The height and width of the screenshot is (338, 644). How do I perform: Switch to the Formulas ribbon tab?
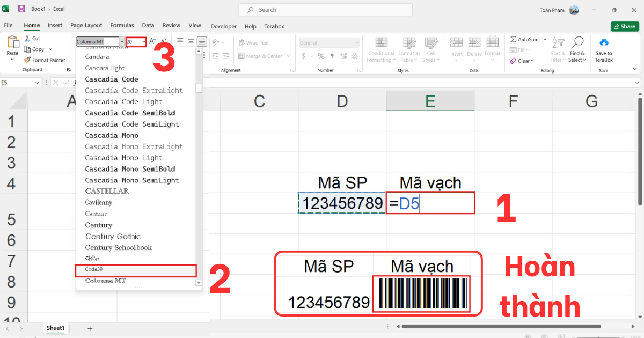pyautogui.click(x=122, y=26)
